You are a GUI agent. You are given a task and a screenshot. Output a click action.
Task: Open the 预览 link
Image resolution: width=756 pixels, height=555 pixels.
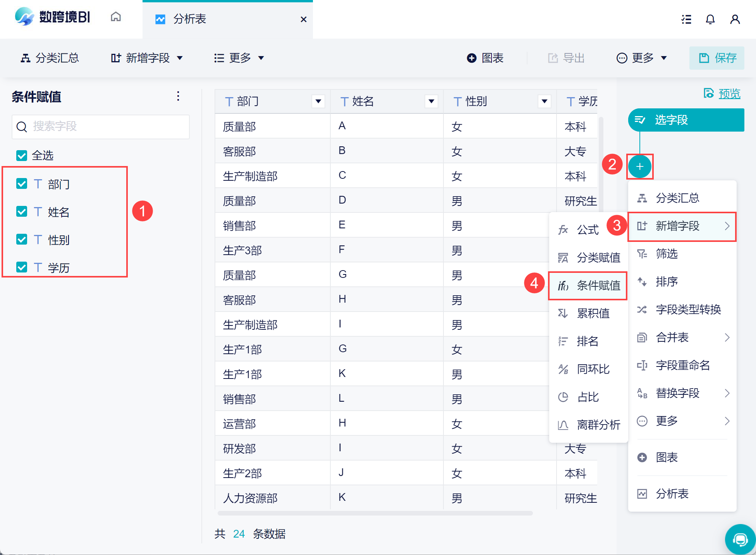pos(729,94)
